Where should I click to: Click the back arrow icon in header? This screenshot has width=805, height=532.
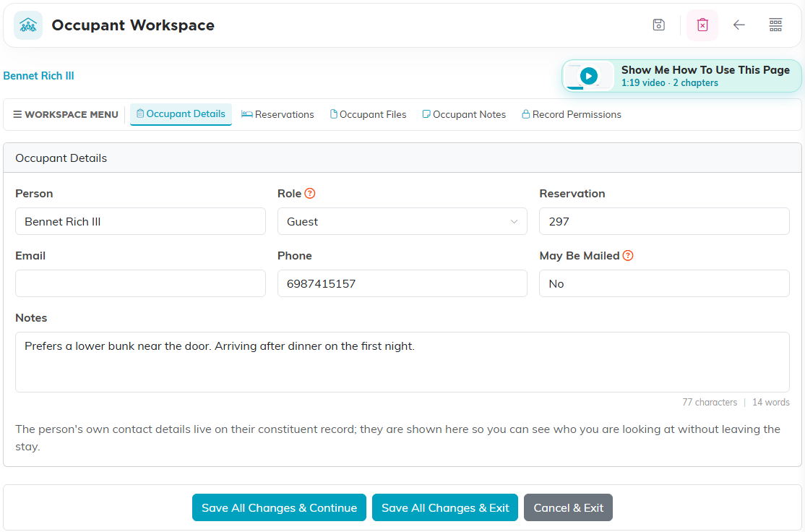pos(739,25)
